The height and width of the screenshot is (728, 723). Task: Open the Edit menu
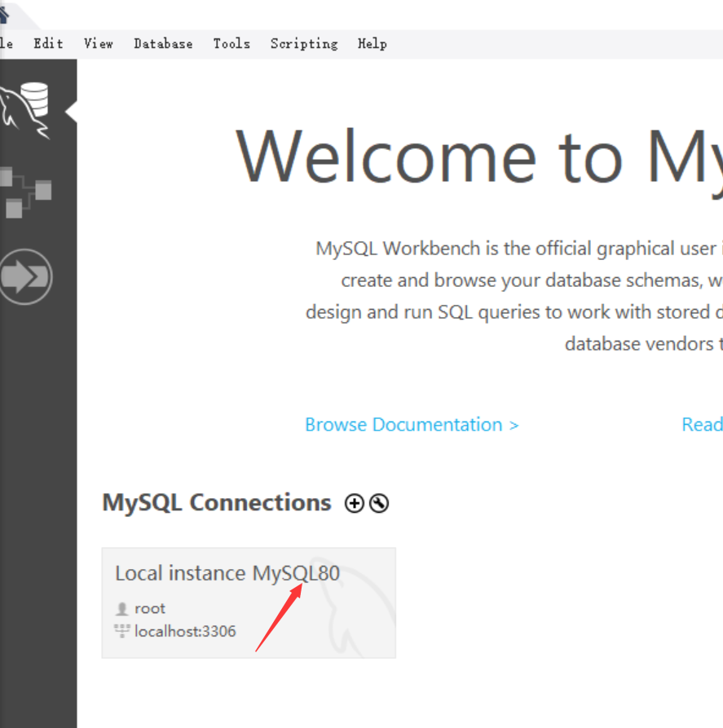[48, 44]
